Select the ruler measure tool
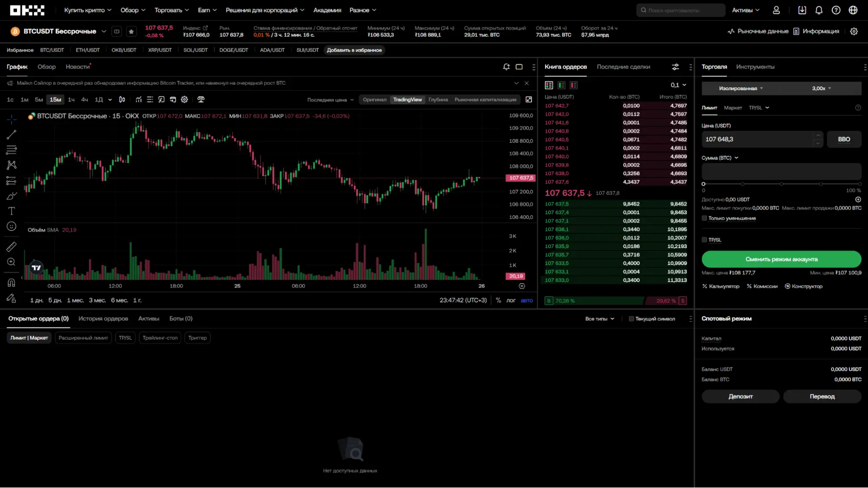Screen dimensions: 868x488 [x=11, y=246]
